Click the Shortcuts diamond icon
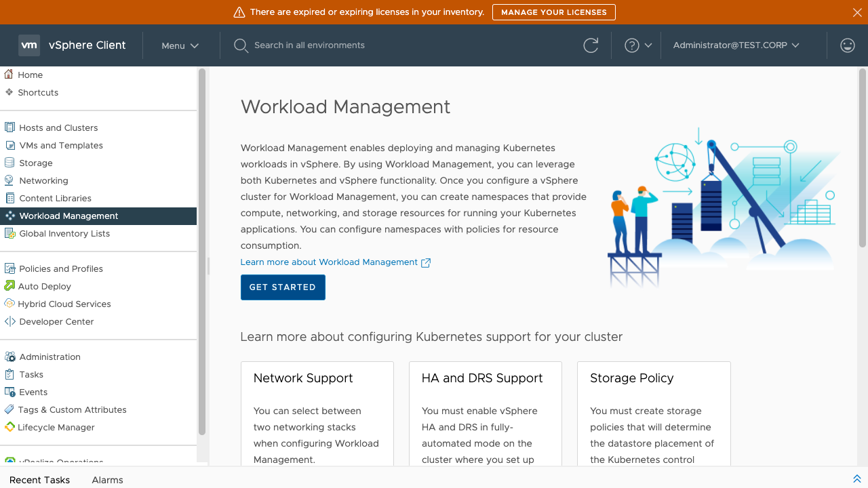The width and height of the screenshot is (868, 488). [9, 92]
